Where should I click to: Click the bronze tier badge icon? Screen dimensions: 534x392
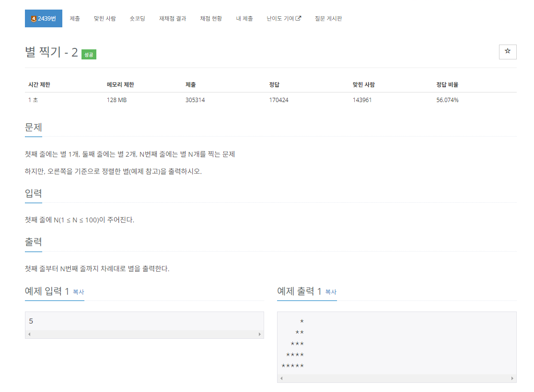tap(34, 19)
